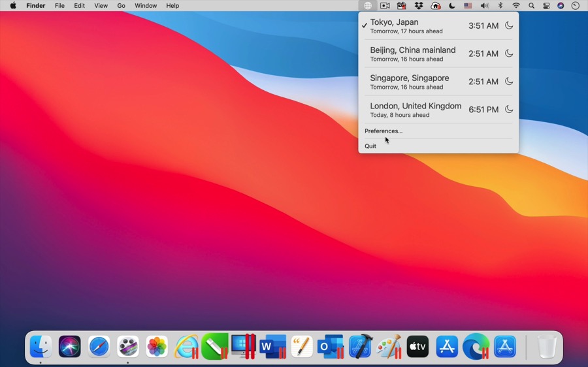The image size is (588, 367).
Task: Click Quit in the clock menu
Action: 370,146
